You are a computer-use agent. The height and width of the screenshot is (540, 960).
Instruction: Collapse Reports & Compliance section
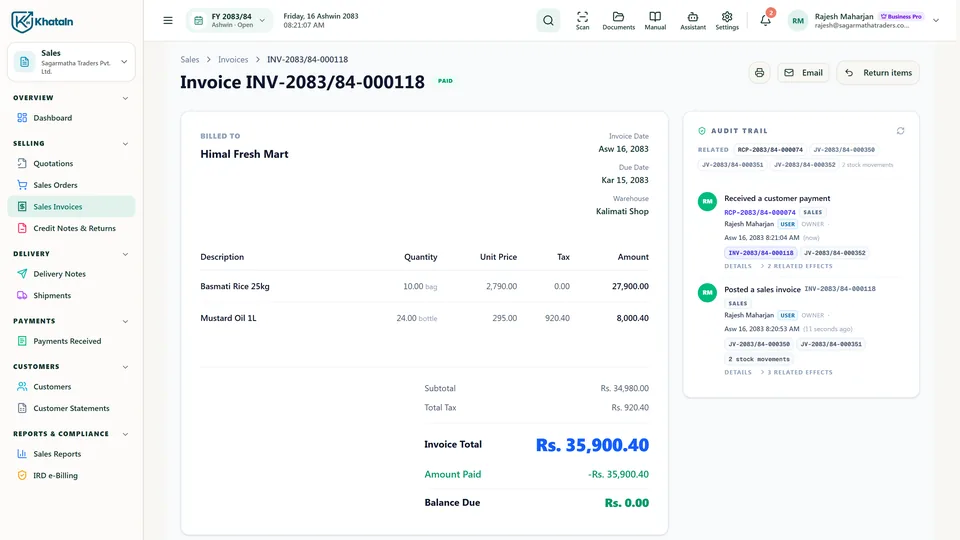click(x=125, y=434)
